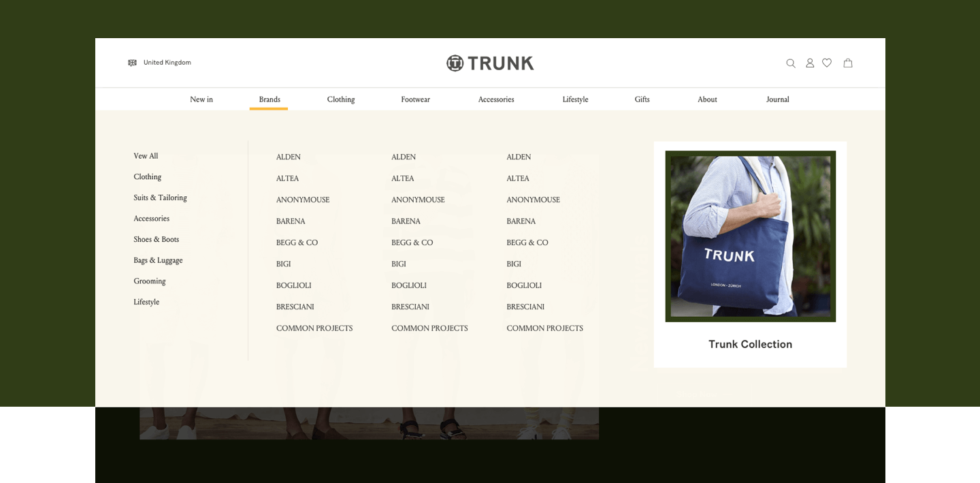Open the Lifestyle navigation dropdown
This screenshot has width=980, height=483.
(x=575, y=99)
